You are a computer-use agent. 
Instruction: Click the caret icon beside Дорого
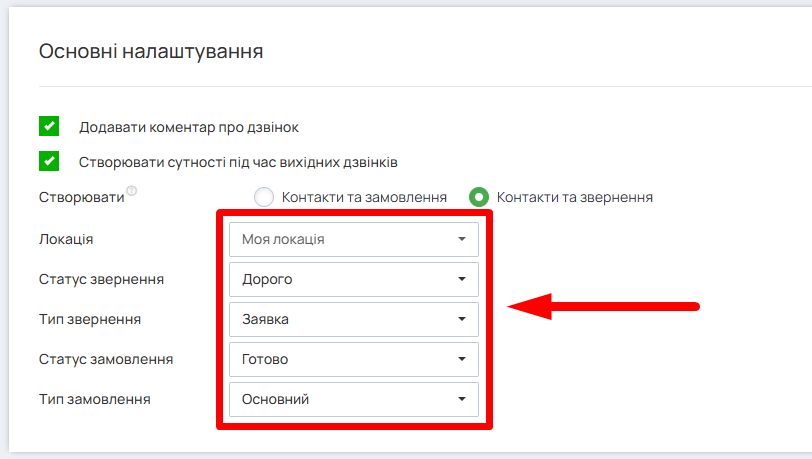coord(461,280)
